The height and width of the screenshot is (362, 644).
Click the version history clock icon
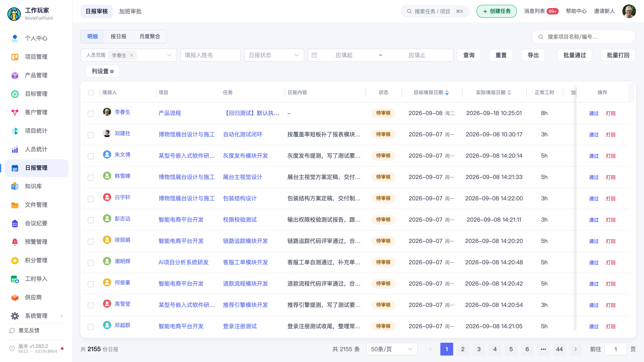coord(12,348)
